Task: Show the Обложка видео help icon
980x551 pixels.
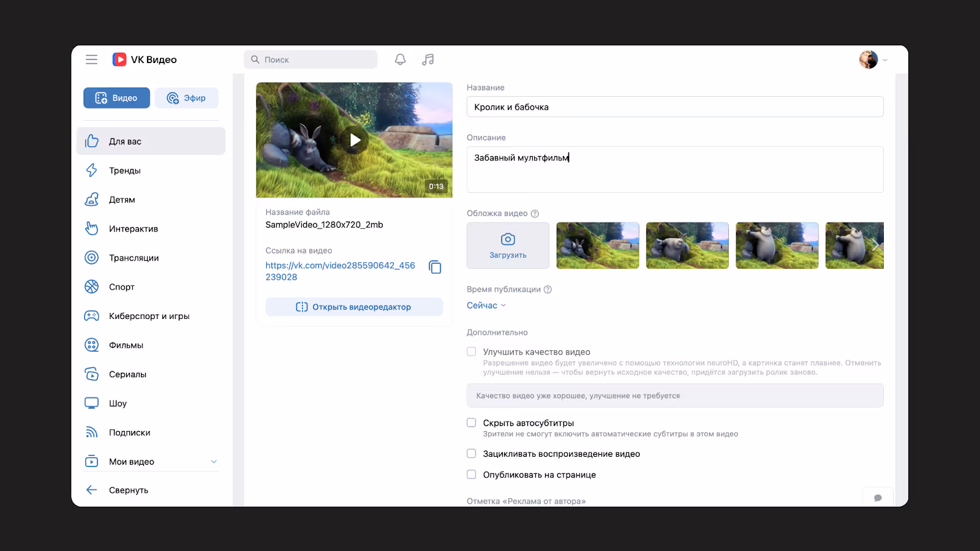Action: [535, 214]
